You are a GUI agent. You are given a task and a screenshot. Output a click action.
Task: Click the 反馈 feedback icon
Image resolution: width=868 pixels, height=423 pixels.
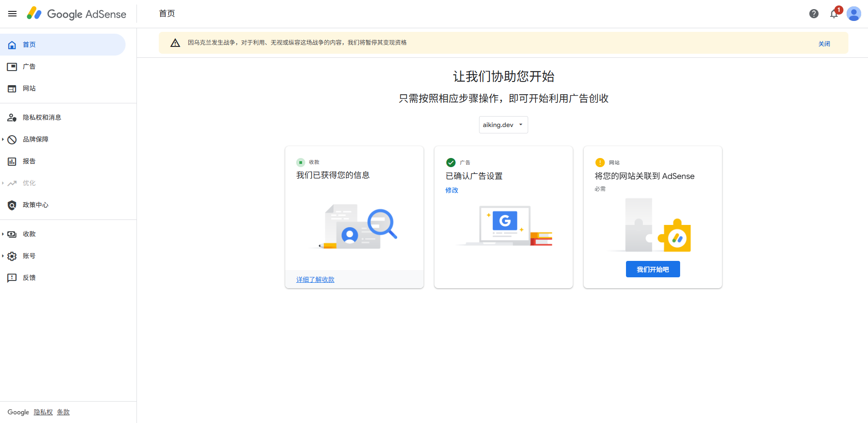[x=12, y=278]
